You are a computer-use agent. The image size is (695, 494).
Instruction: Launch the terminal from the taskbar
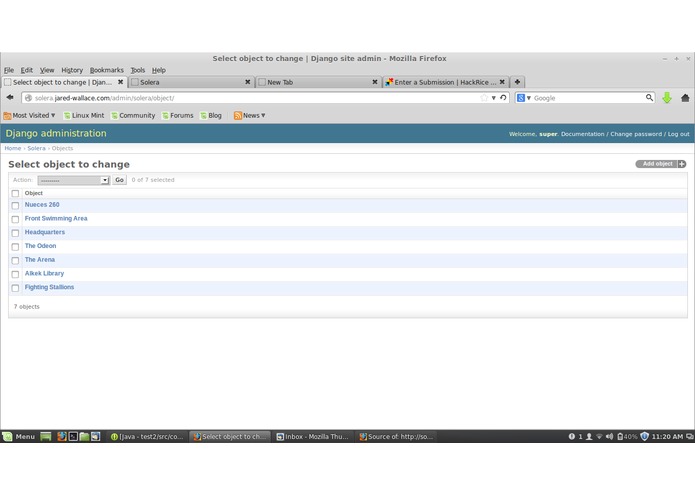click(73, 436)
